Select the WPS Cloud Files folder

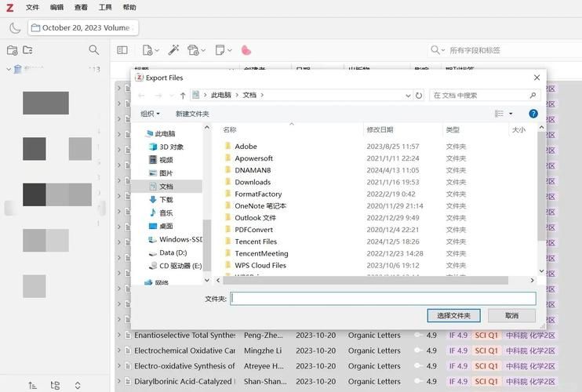260,265
